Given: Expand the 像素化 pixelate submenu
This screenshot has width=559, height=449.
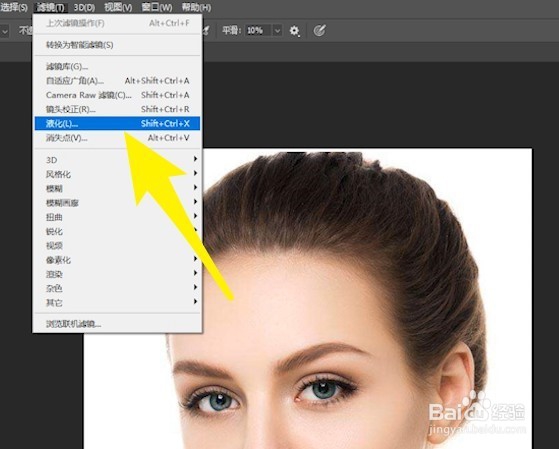Looking at the screenshot, I should coord(117,260).
